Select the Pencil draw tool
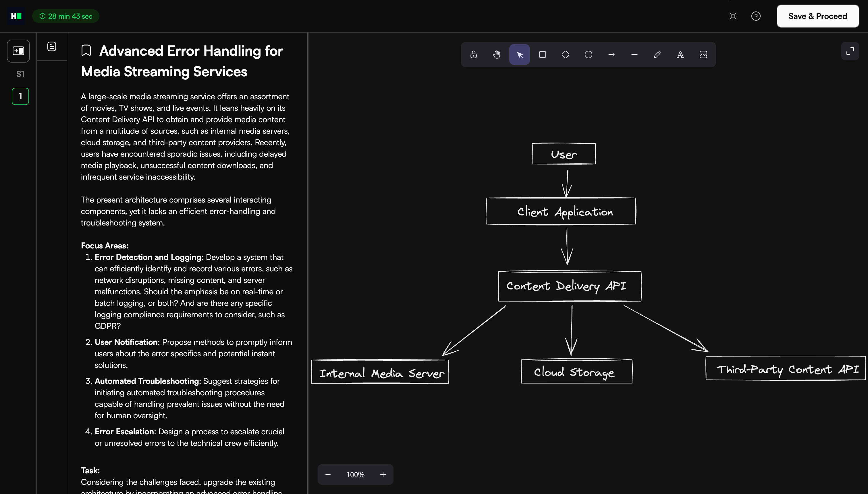The height and width of the screenshot is (494, 868). 657,55
